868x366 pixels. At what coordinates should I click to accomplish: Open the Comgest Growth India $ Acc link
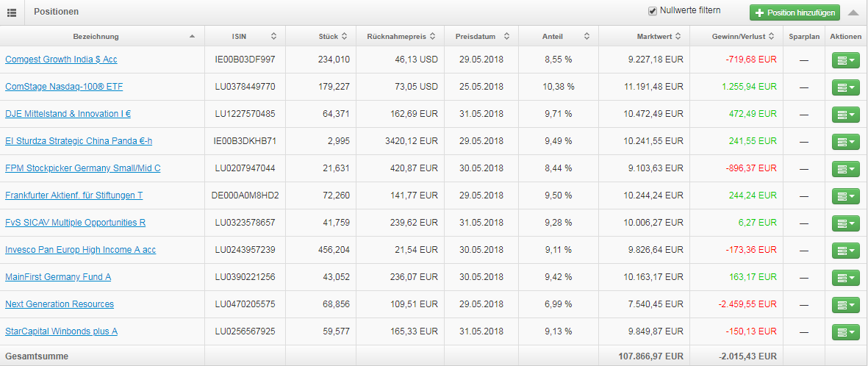click(x=61, y=60)
